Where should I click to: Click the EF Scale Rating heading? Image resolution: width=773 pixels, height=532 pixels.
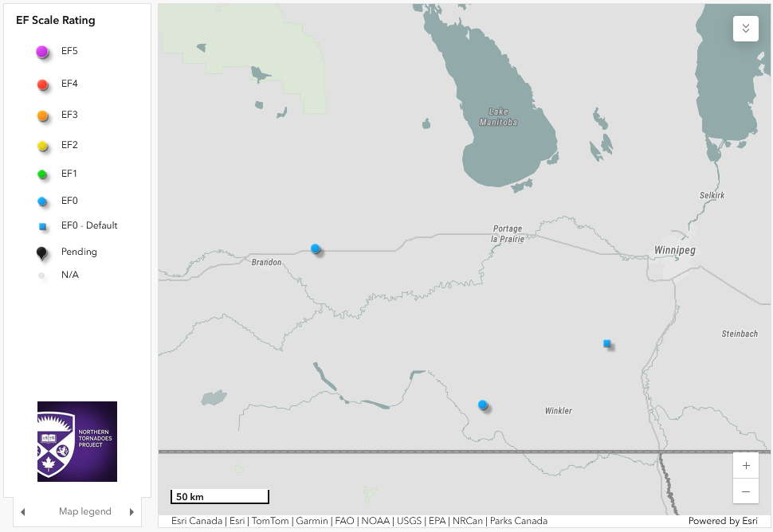click(56, 20)
